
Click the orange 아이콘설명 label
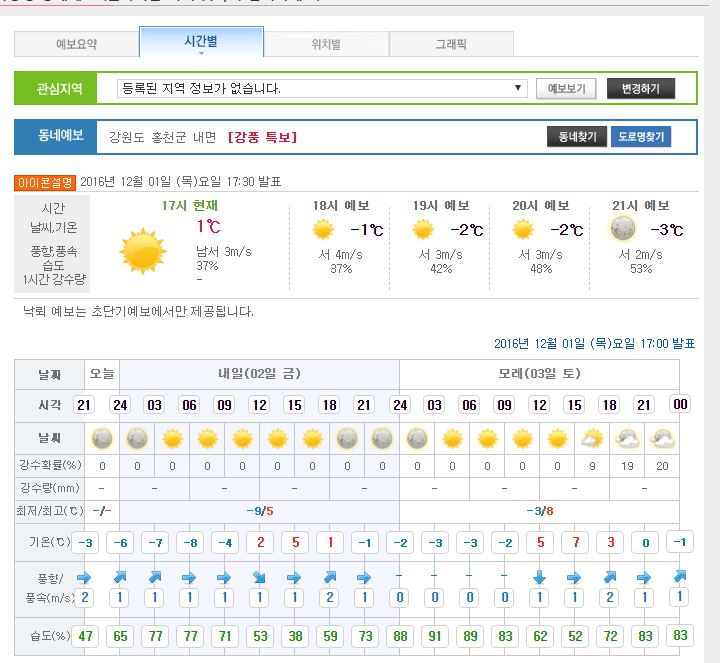[x=44, y=182]
